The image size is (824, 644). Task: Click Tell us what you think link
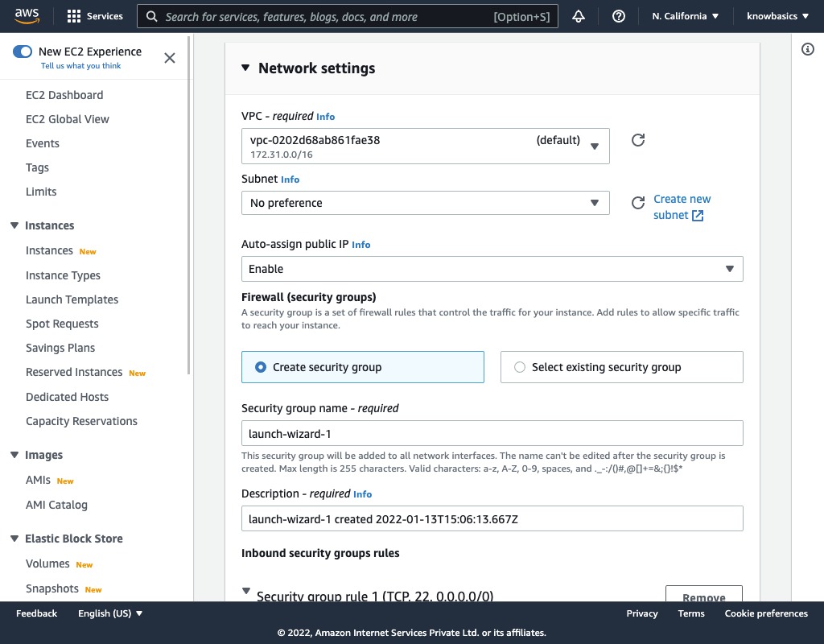81,66
